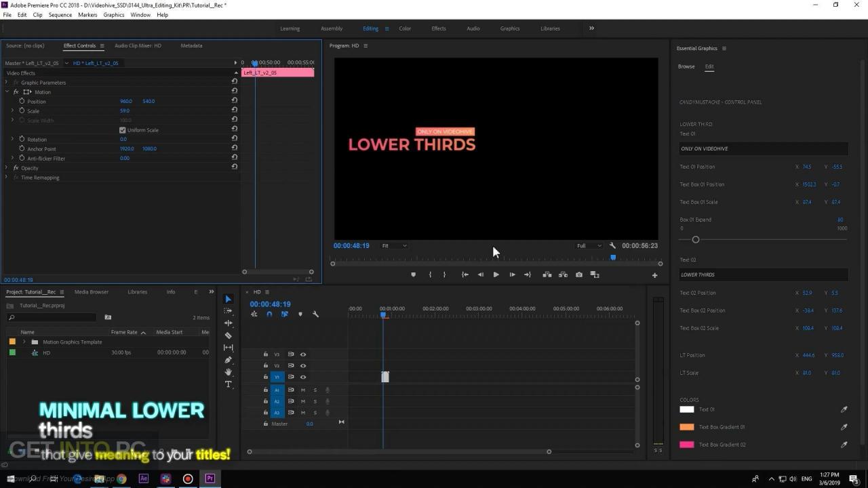This screenshot has width=868, height=488.
Task: Open After Effects from taskbar
Action: coord(144,479)
